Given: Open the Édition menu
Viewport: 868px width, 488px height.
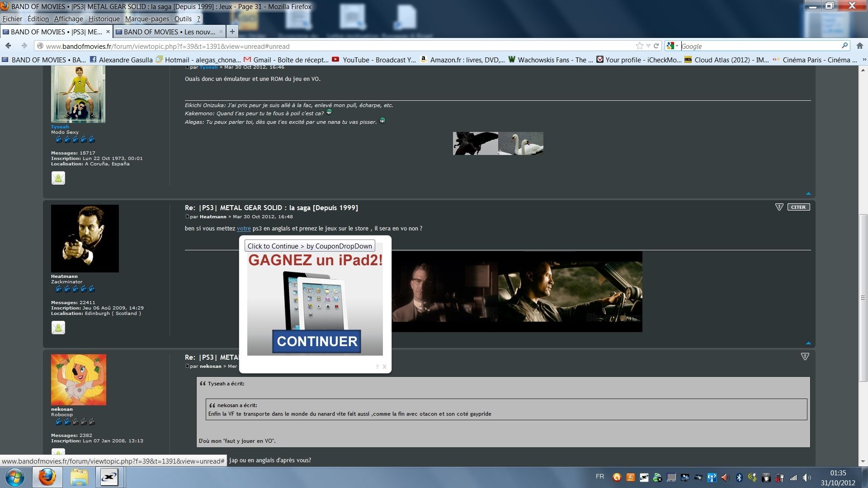Looking at the screenshot, I should (x=38, y=19).
